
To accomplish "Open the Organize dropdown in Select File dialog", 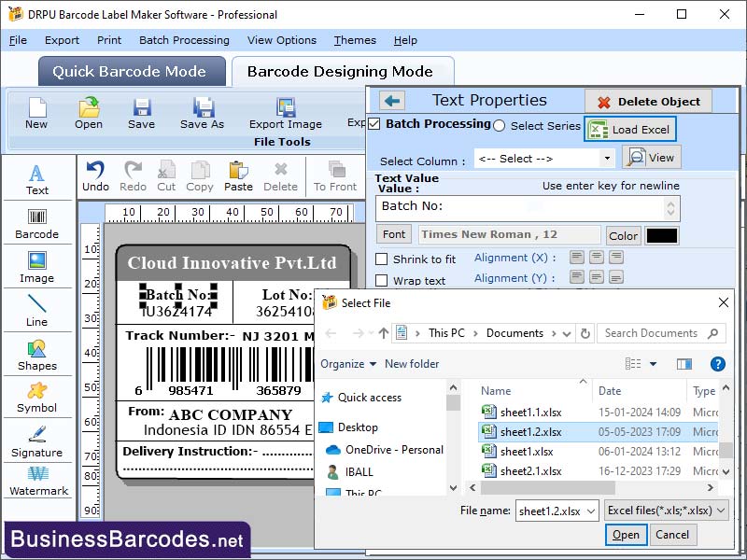I will click(x=349, y=364).
